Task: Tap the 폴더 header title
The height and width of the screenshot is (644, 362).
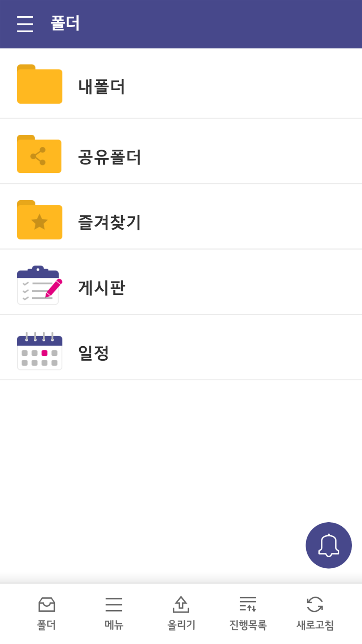Action: (65, 24)
